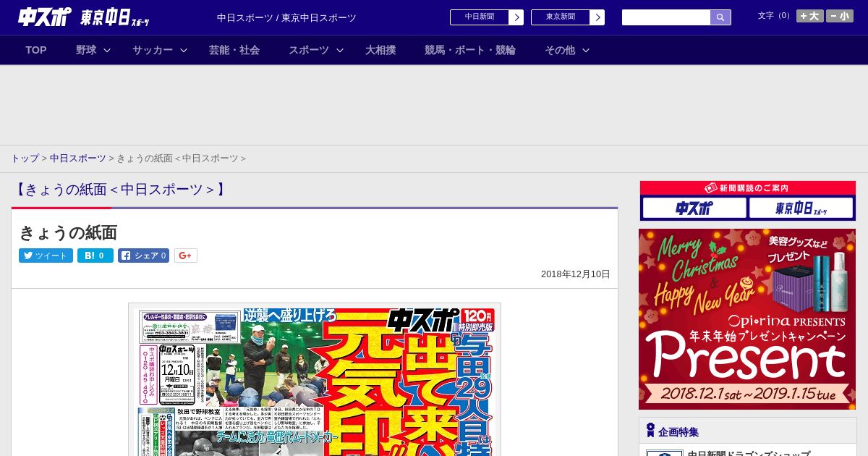
Task: Open the スポーツ navigation menu
Action: (x=309, y=50)
